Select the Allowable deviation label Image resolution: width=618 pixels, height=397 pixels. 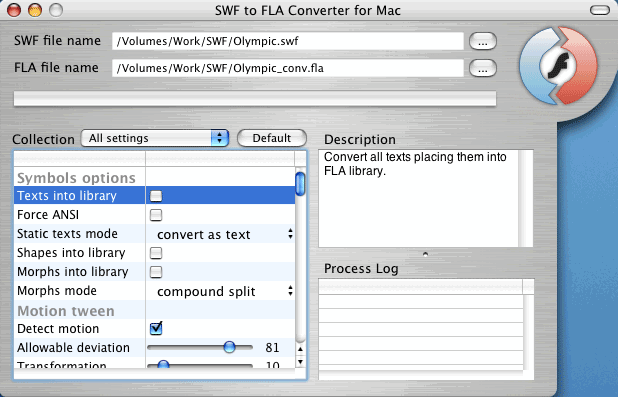click(73, 347)
